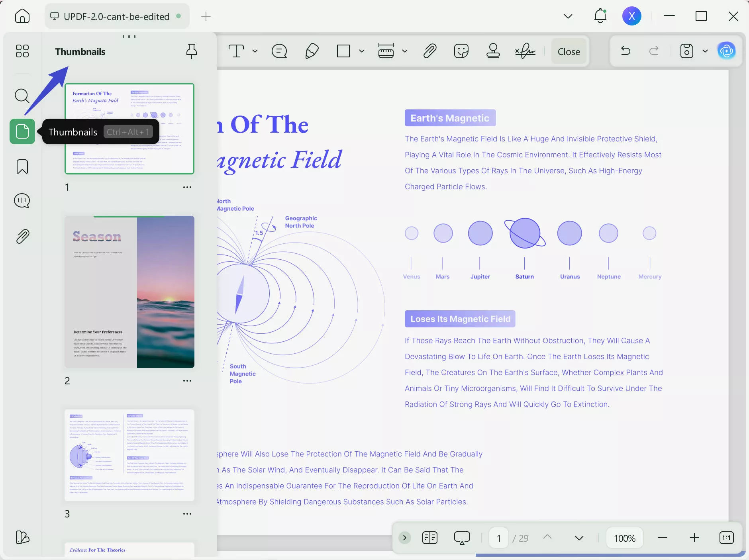Open page 2 Season thumbnail
The image size is (749, 560).
129,292
